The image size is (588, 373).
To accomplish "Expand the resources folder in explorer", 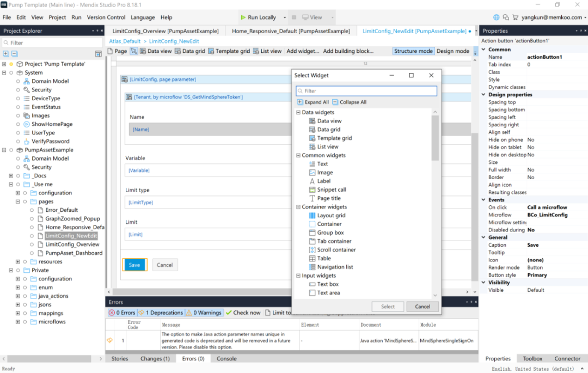I will (x=17, y=262).
